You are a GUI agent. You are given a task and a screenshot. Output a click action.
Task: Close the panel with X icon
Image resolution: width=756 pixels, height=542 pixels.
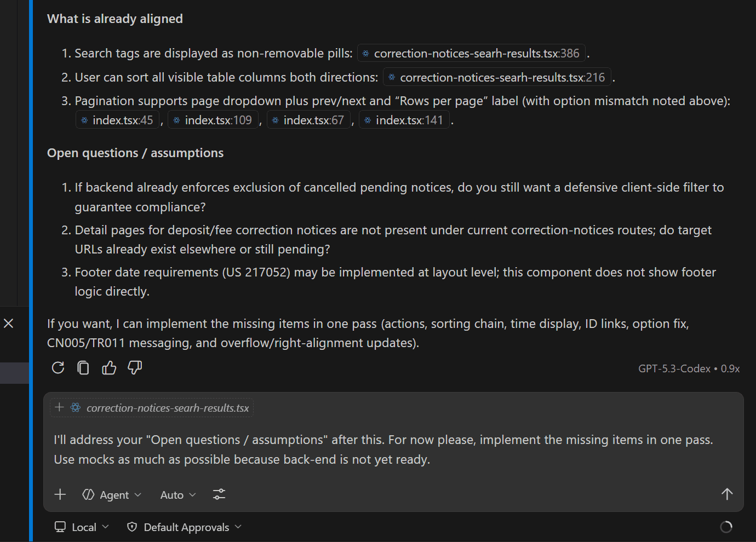coord(9,324)
